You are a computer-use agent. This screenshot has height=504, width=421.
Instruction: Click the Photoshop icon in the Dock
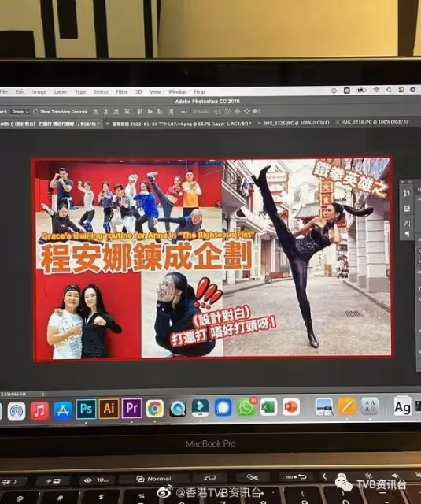(86, 409)
